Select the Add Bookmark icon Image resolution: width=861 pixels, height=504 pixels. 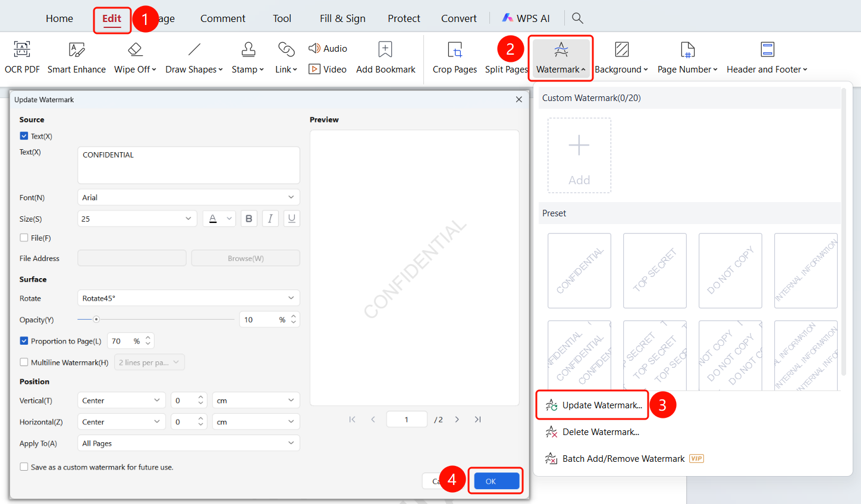point(385,49)
